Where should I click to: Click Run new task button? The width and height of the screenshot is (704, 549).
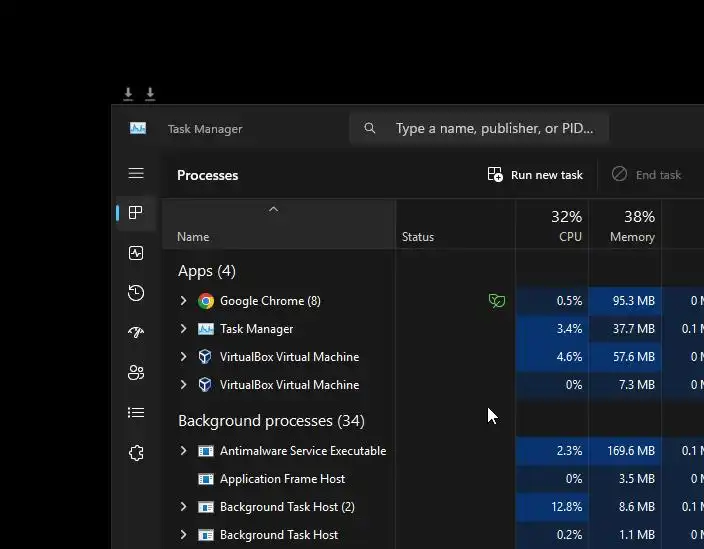(x=535, y=175)
